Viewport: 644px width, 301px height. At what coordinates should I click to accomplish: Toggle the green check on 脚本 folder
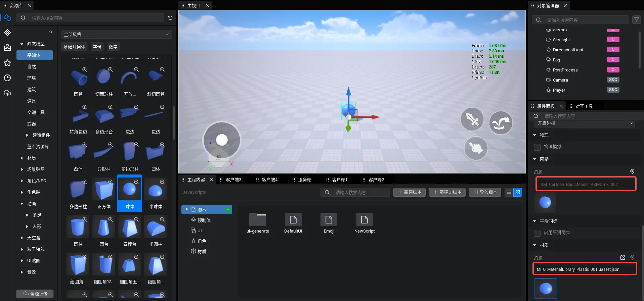tap(228, 210)
